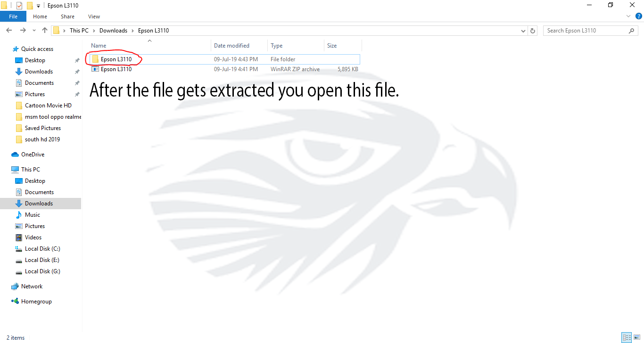The width and height of the screenshot is (644, 343).
Task: Open the Saved Pictures folder
Action: click(x=43, y=128)
